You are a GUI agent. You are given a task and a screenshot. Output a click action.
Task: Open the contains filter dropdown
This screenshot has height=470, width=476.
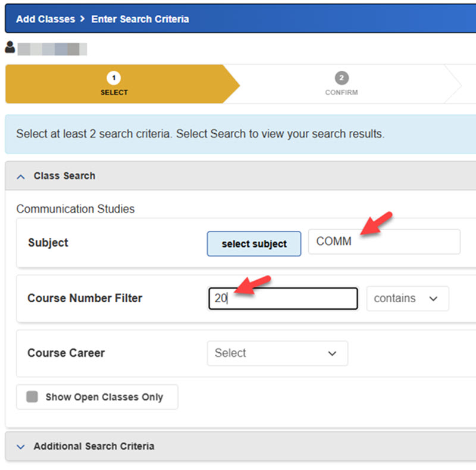(407, 298)
